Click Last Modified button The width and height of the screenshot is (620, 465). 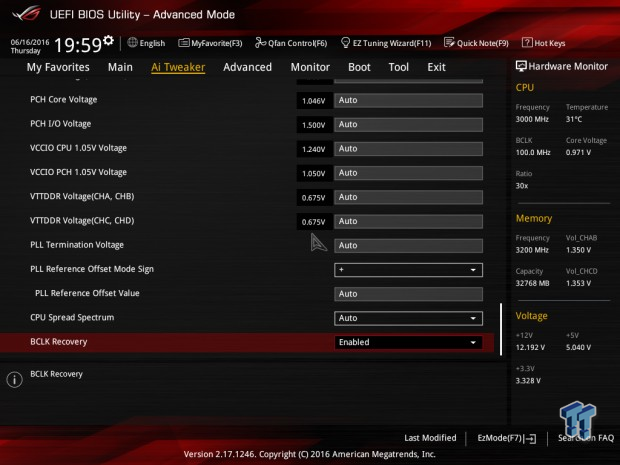430,438
